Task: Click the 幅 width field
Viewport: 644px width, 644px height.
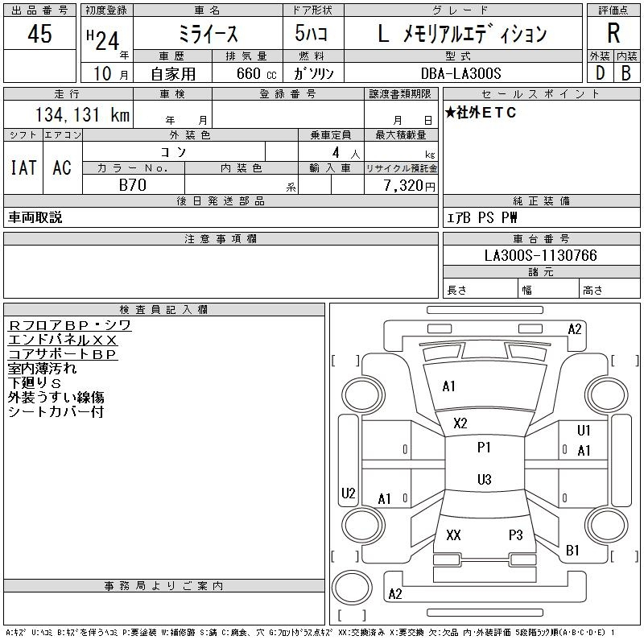Action: coord(548,290)
